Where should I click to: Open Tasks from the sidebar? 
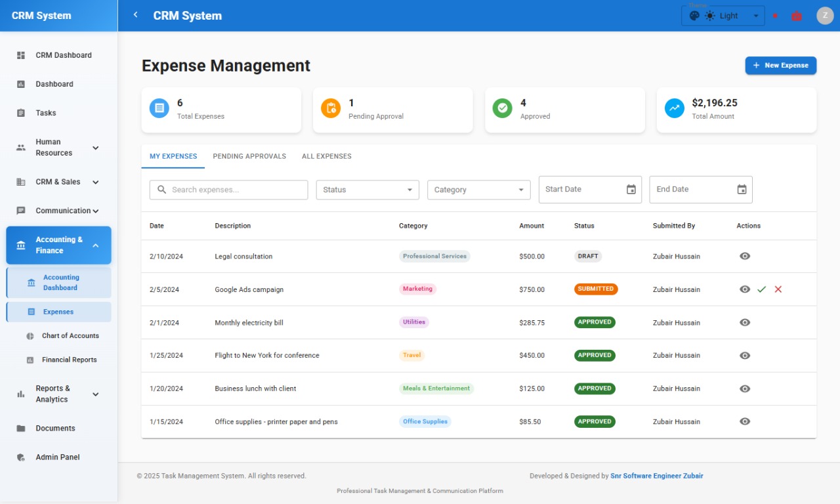point(59,113)
